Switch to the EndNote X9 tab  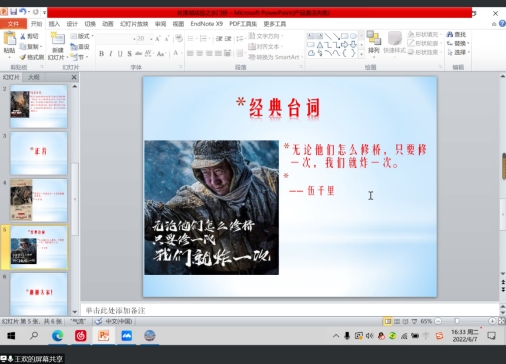pos(206,24)
